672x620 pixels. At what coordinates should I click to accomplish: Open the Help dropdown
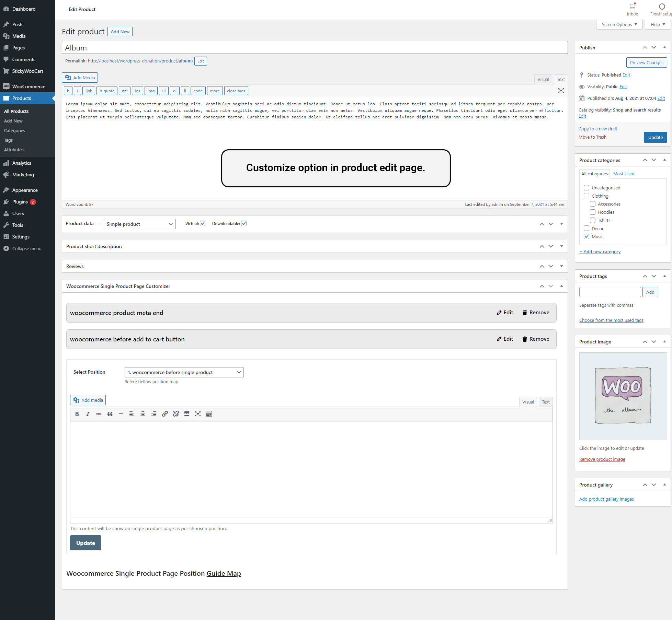coord(658,24)
